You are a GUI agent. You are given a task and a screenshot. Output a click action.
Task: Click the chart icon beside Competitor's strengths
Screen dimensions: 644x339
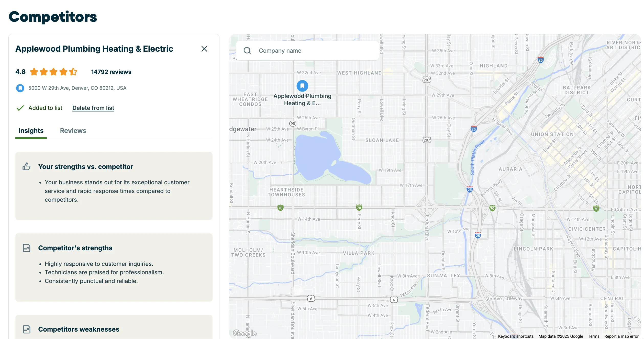[27, 248]
